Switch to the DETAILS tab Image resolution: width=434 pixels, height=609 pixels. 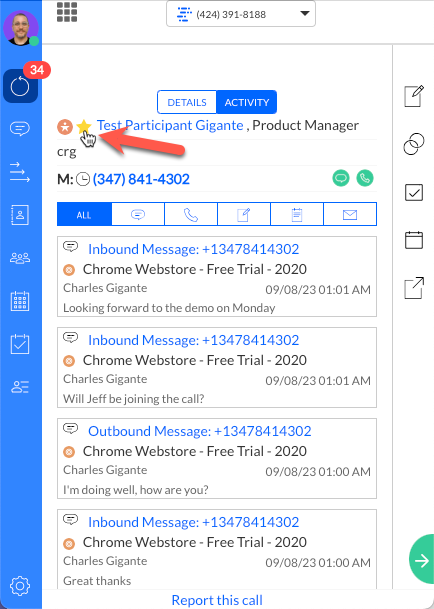coord(187,102)
